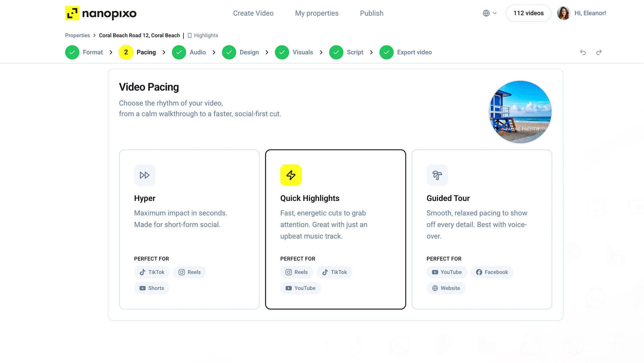Click the Format step green checkmark
Image resolution: width=644 pixels, height=363 pixels.
pos(72,52)
